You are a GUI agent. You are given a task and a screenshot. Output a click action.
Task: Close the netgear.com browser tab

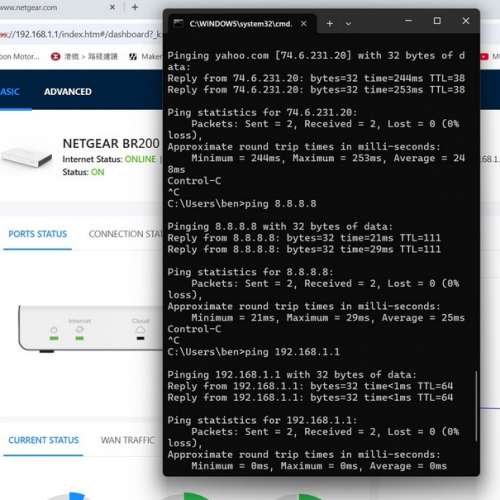[x=112, y=7]
